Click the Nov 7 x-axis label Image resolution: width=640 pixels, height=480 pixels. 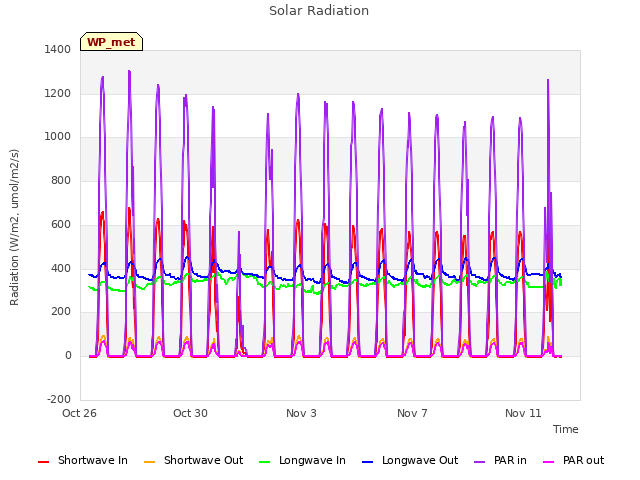click(x=412, y=413)
